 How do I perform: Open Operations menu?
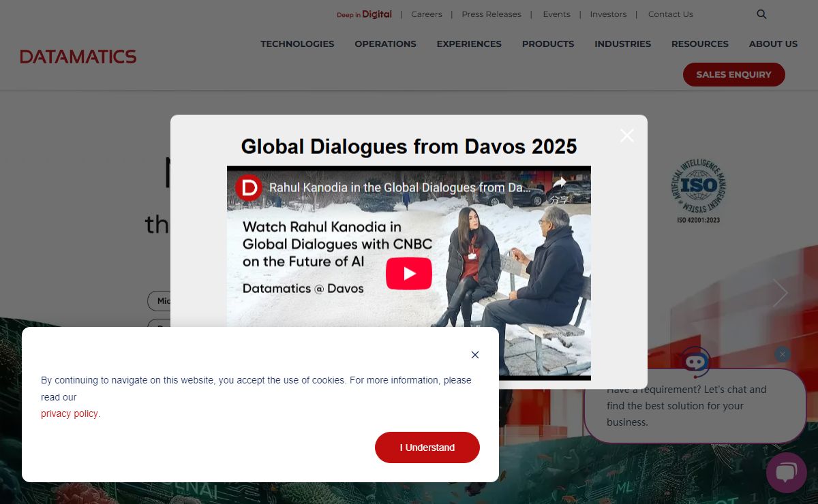[385, 44]
